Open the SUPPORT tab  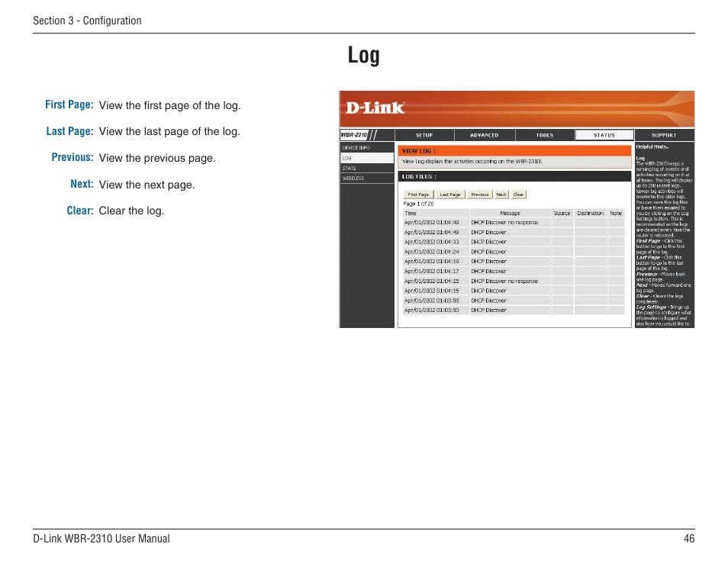tap(664, 135)
